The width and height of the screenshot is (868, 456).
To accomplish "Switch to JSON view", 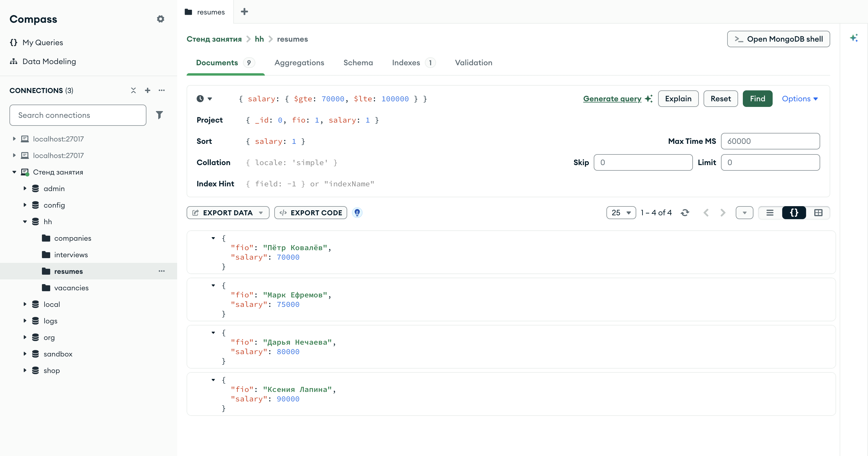I will click(x=794, y=213).
